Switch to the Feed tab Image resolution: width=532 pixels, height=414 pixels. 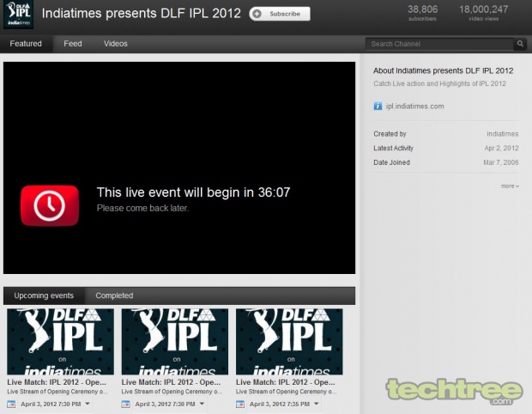[73, 44]
